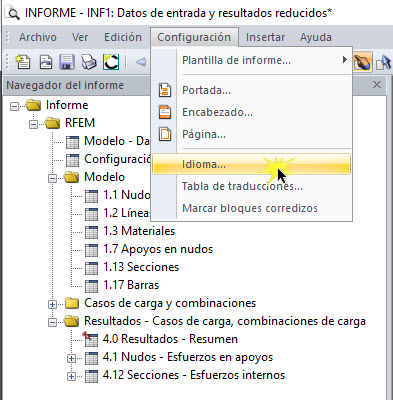Select 4.12 Secciones - Esfuerzos internos item
Image resolution: width=393 pixels, height=400 pixels.
click(194, 375)
